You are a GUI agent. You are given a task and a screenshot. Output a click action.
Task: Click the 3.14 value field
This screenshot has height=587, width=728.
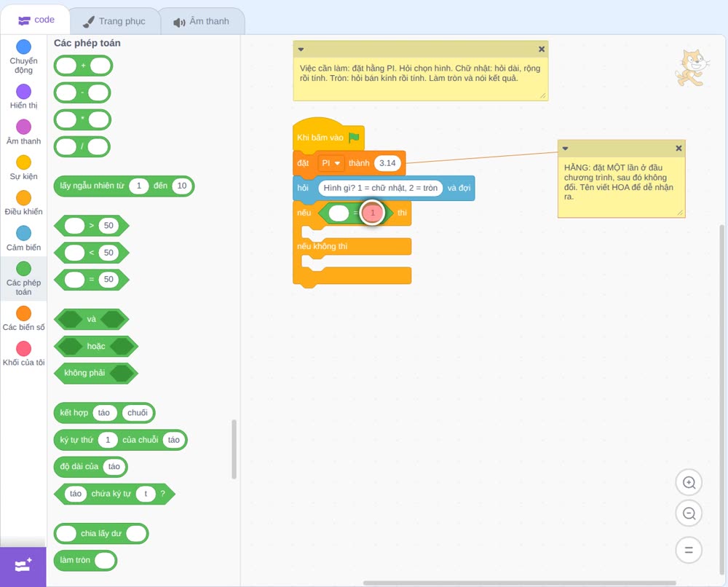[x=387, y=163]
